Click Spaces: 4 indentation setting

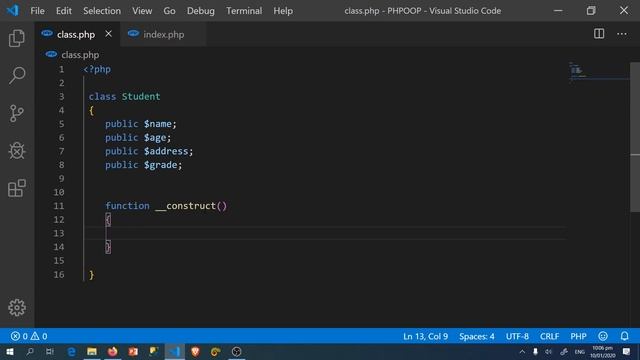pos(476,336)
